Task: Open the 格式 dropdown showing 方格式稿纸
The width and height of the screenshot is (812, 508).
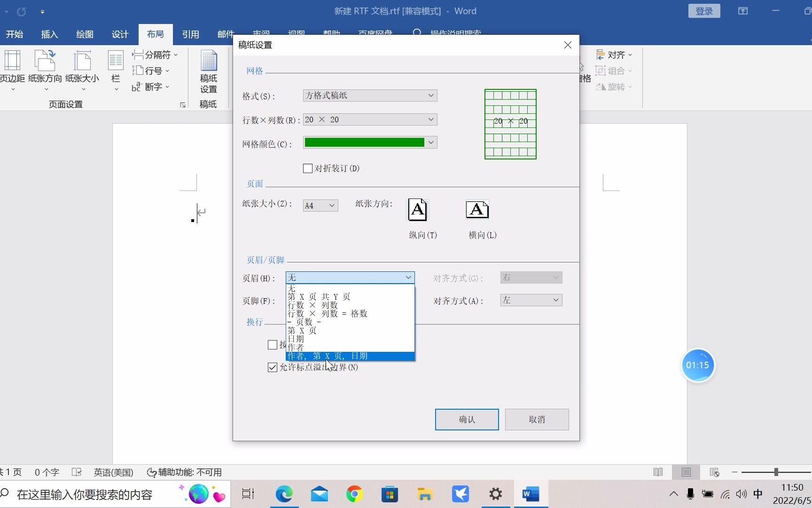Action: pyautogui.click(x=369, y=95)
